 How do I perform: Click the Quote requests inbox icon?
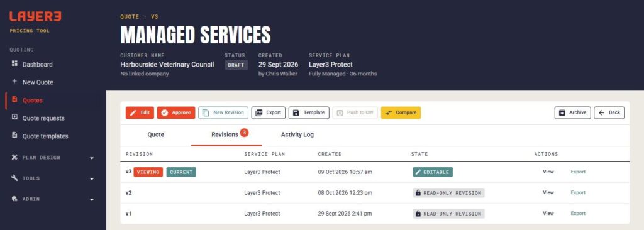click(15, 117)
